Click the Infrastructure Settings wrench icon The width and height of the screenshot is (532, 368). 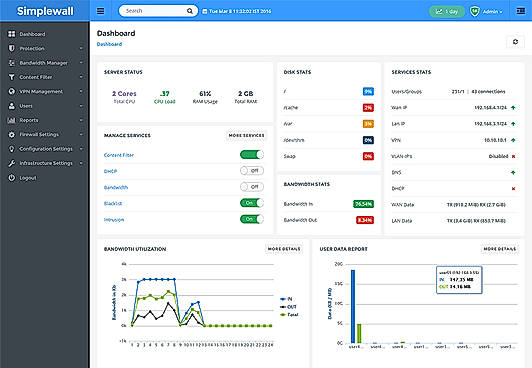12,163
